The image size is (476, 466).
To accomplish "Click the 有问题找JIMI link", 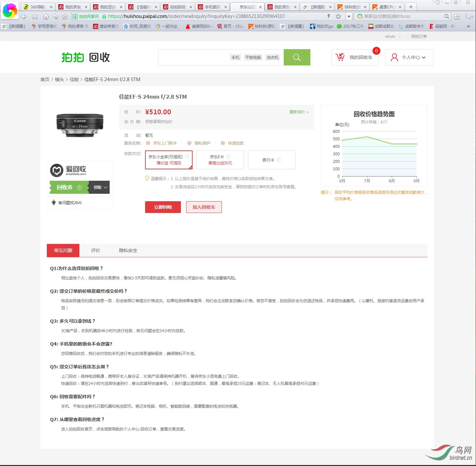I will point(70,203).
